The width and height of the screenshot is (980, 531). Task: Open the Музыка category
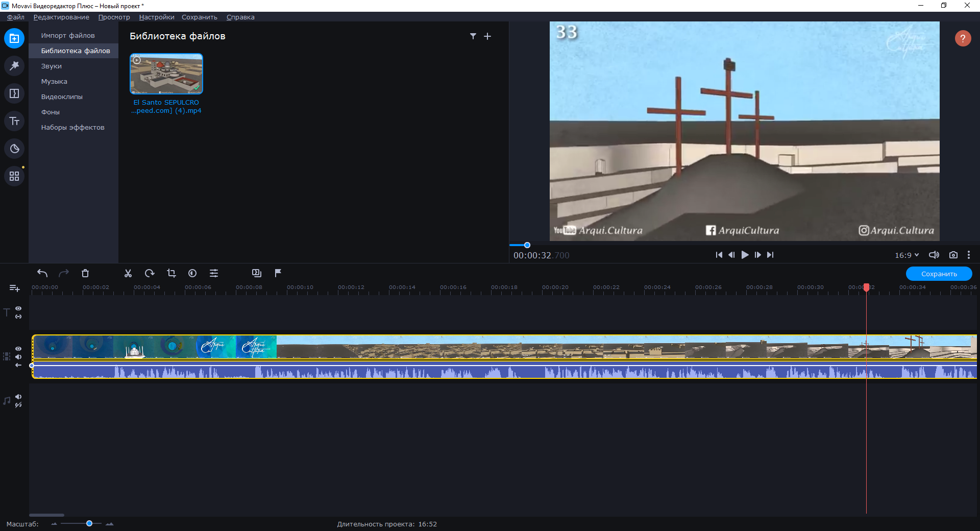coord(73,81)
